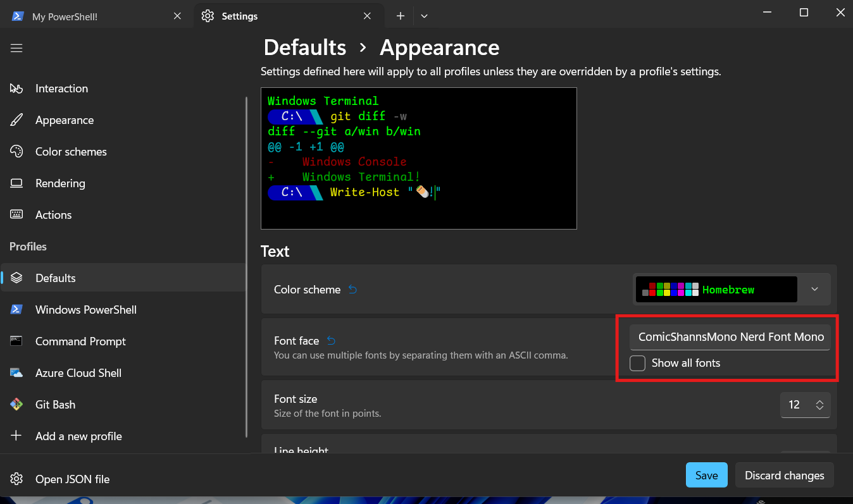The height and width of the screenshot is (504, 853).
Task: Open the Interaction settings page
Action: 123,89
